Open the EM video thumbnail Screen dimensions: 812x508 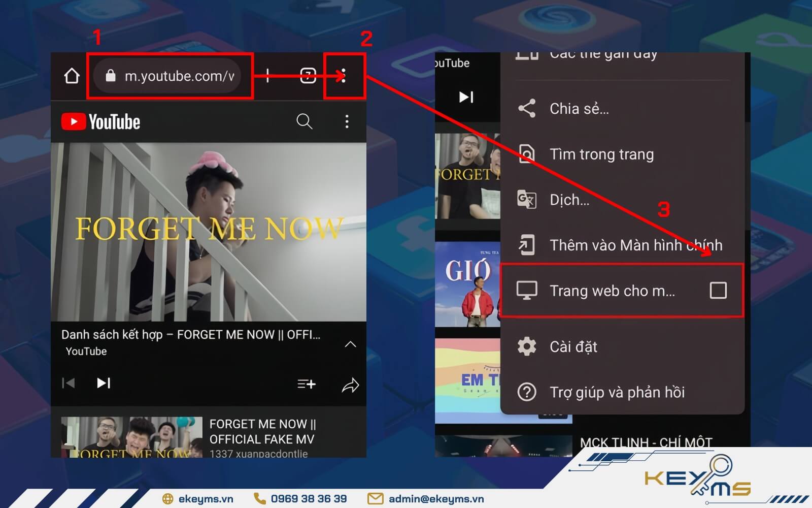[468, 380]
